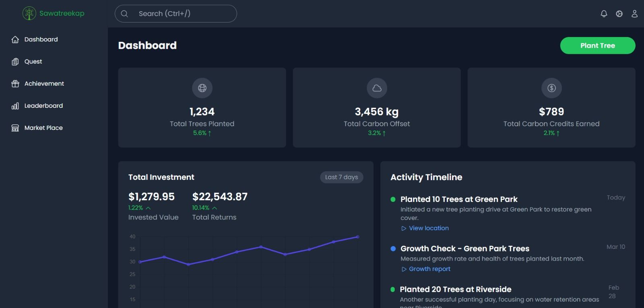Image resolution: width=644 pixels, height=308 pixels.
Task: Click the 2.1% increase indicator
Action: click(551, 133)
